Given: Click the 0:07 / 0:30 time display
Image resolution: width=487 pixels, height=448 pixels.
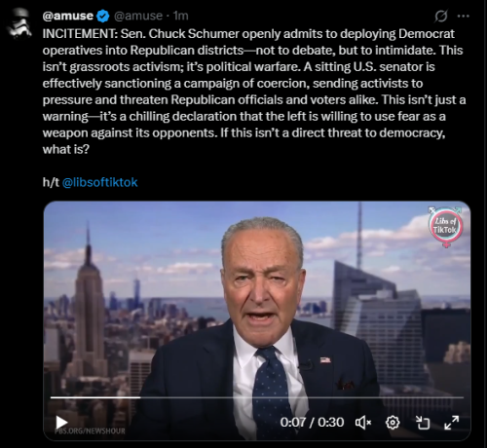Looking at the screenshot, I should 312,423.
